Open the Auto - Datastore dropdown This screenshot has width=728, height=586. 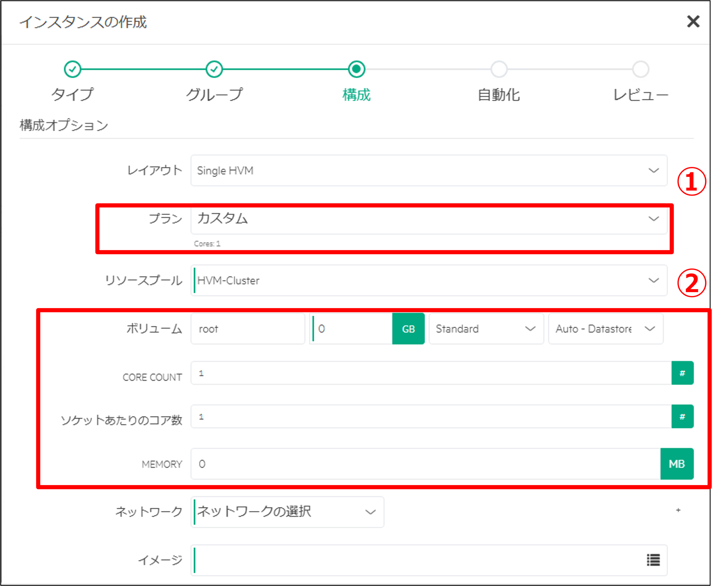(x=605, y=329)
